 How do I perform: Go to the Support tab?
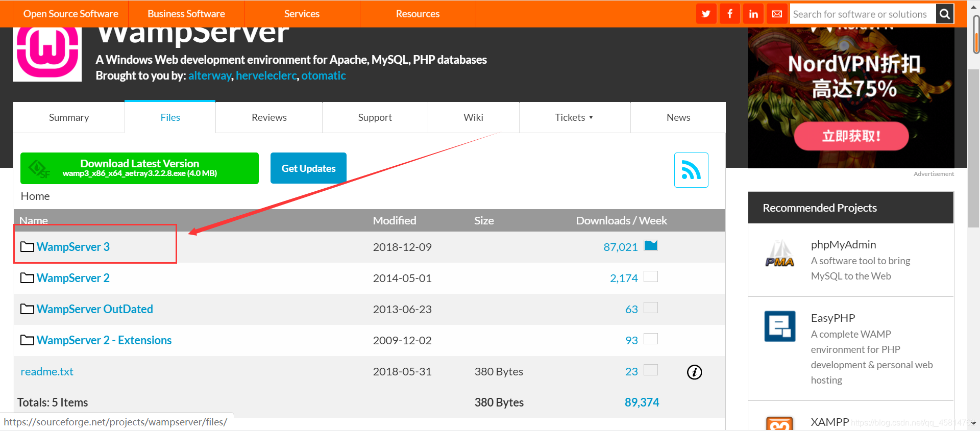375,117
